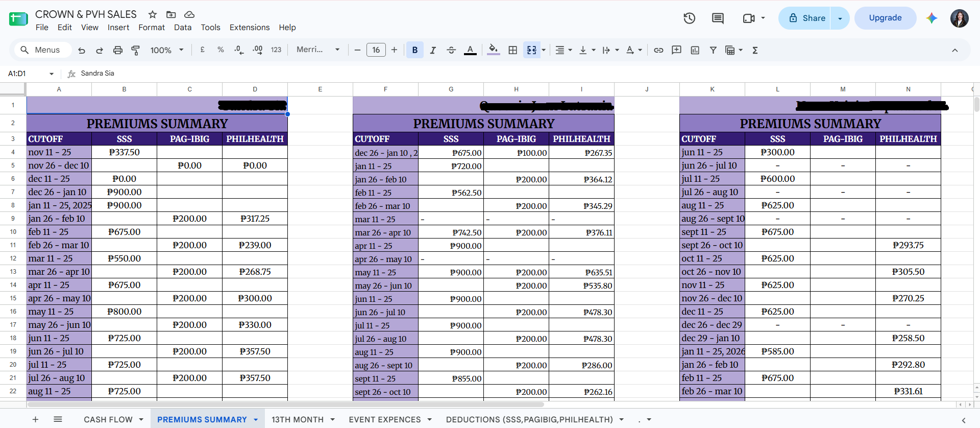The height and width of the screenshot is (428, 980).
Task: Switch to the CASH FLOW sheet tab
Action: (x=108, y=420)
